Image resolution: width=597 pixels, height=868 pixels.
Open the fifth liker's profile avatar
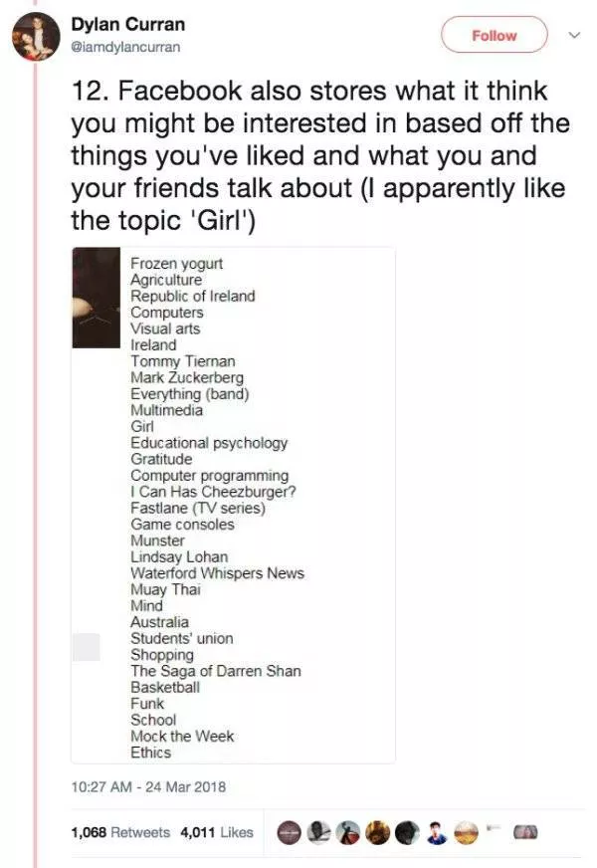pyautogui.click(x=407, y=832)
